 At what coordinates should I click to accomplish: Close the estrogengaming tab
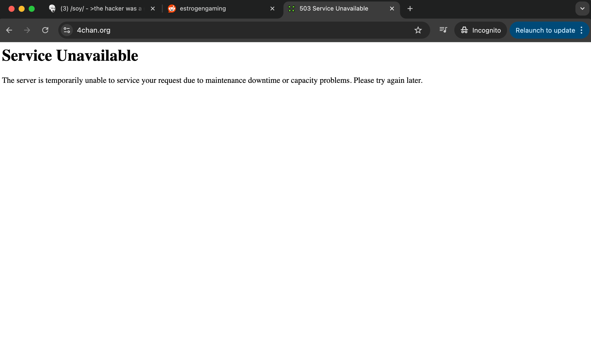pyautogui.click(x=272, y=9)
